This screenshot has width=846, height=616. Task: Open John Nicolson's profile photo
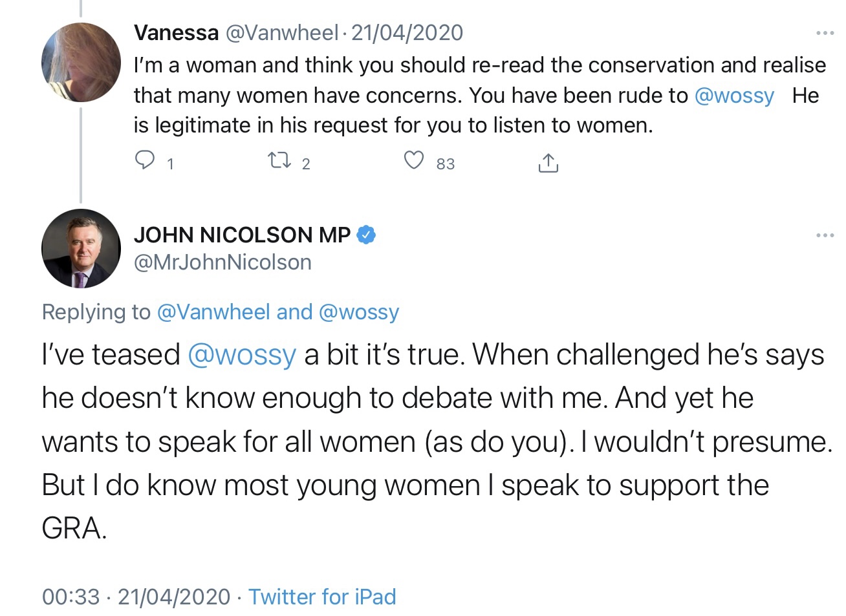pyautogui.click(x=81, y=248)
